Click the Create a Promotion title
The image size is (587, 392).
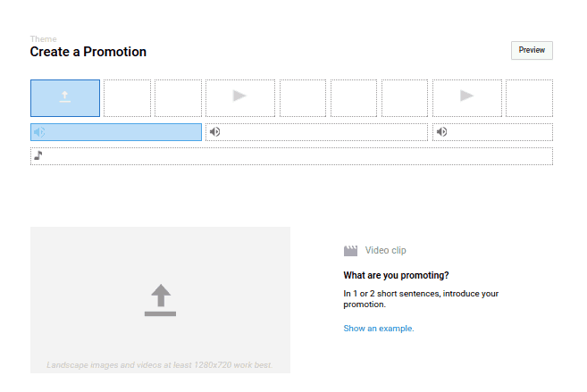click(88, 52)
